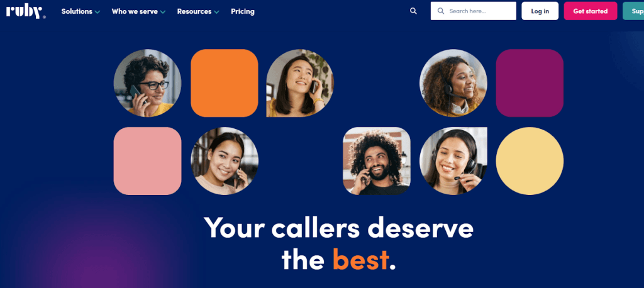Click the pale yellow circle tile
This screenshot has width=644, height=288.
coord(530,161)
